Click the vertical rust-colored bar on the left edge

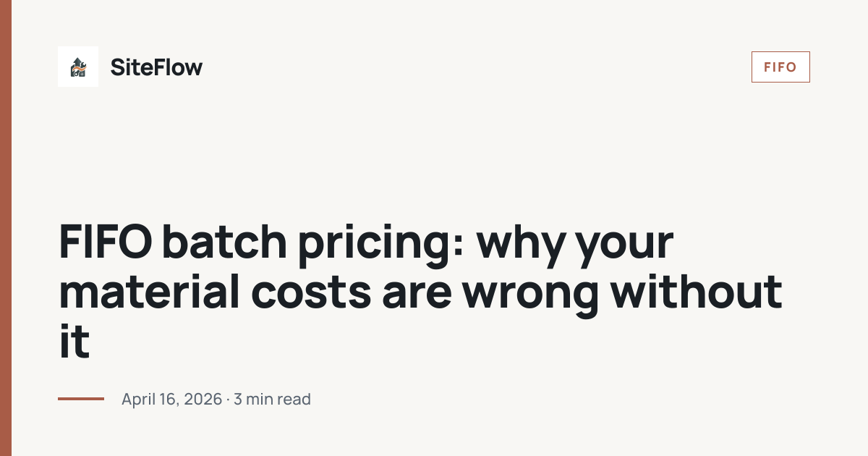tap(6, 228)
